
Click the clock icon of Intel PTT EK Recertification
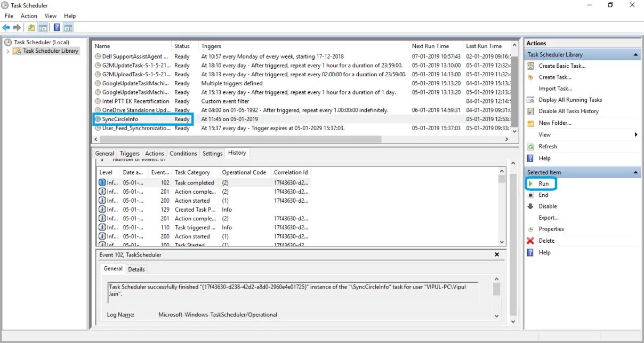point(98,101)
